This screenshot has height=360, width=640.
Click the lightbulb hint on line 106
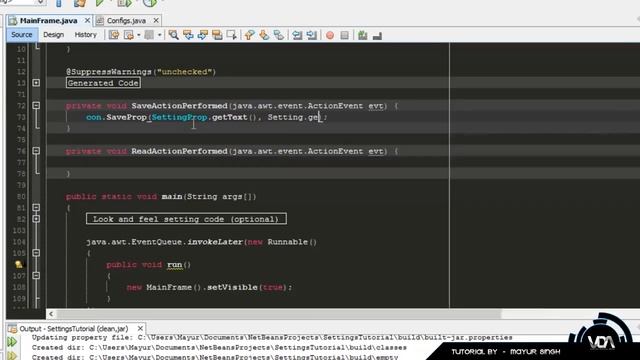[19, 264]
